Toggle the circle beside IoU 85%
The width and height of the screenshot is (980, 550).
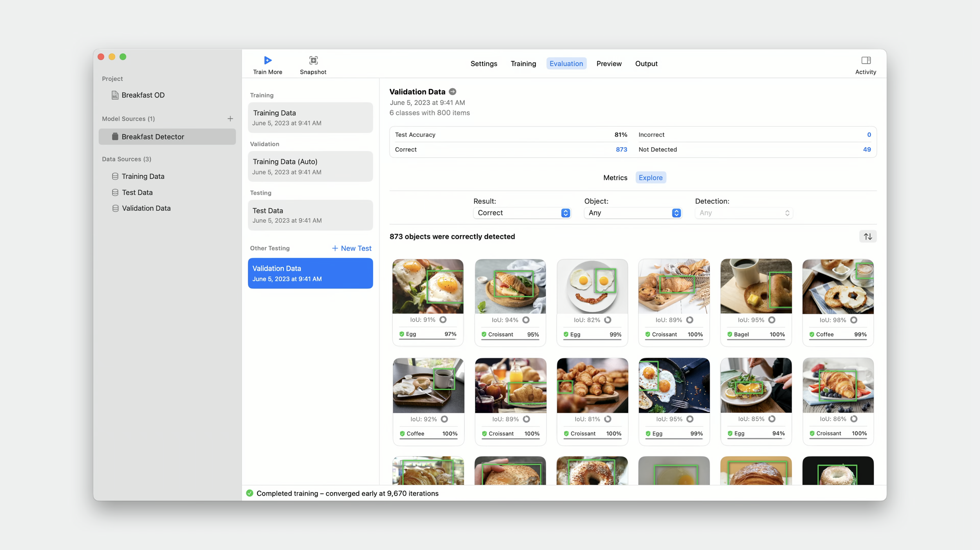[x=771, y=419]
